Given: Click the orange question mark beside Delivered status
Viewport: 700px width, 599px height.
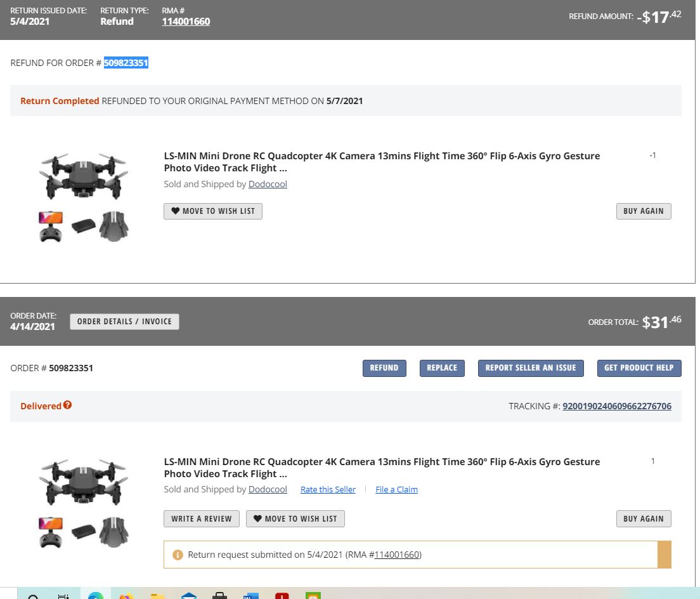Looking at the screenshot, I should [68, 405].
